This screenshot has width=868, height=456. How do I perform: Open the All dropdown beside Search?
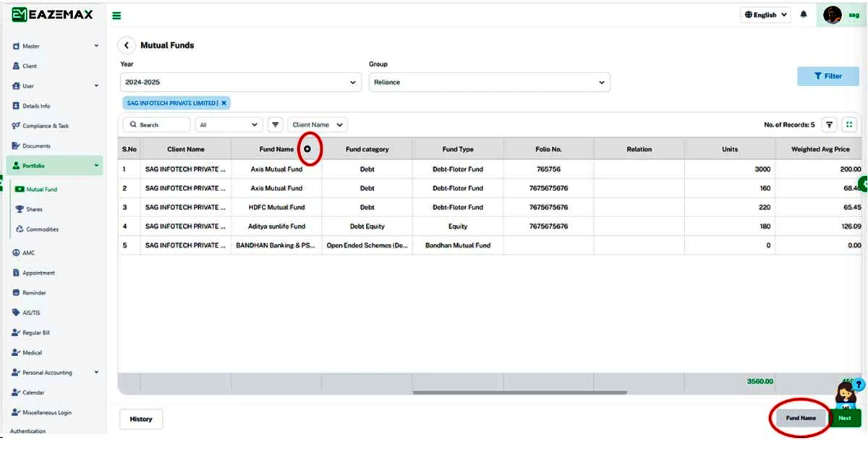[229, 124]
